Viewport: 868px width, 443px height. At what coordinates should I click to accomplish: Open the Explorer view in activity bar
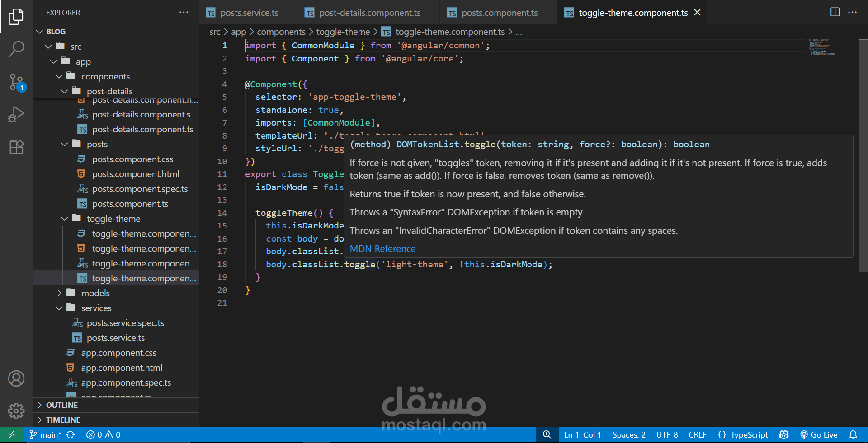16,17
